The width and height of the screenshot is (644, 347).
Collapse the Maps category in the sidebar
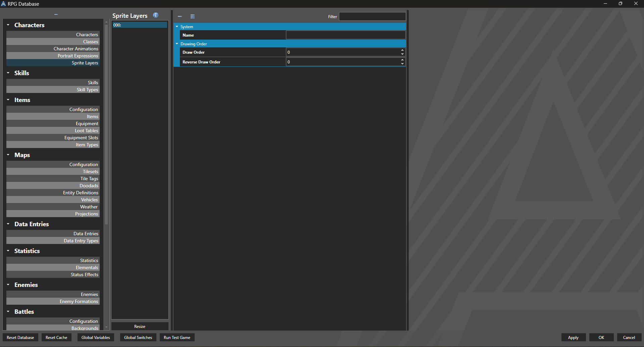pyautogui.click(x=8, y=155)
